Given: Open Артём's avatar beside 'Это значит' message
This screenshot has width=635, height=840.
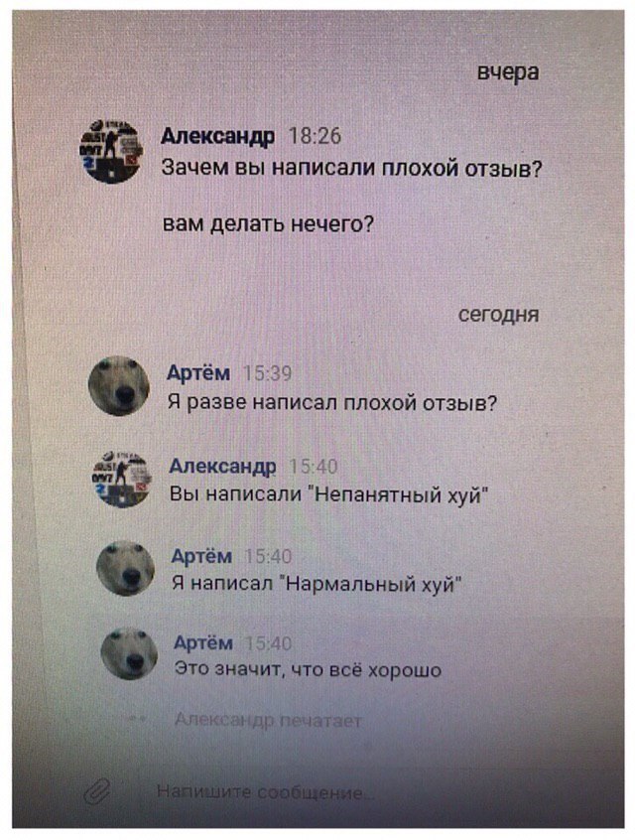Looking at the screenshot, I should (129, 654).
